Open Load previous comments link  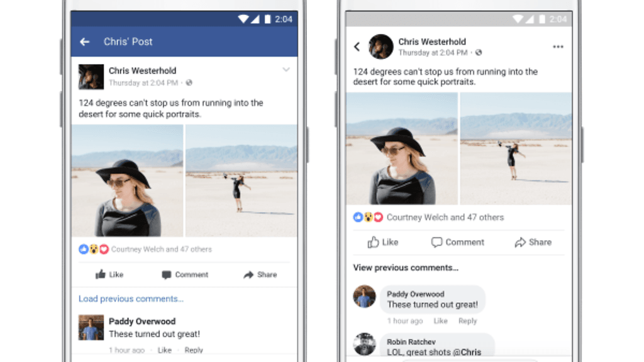(x=131, y=299)
